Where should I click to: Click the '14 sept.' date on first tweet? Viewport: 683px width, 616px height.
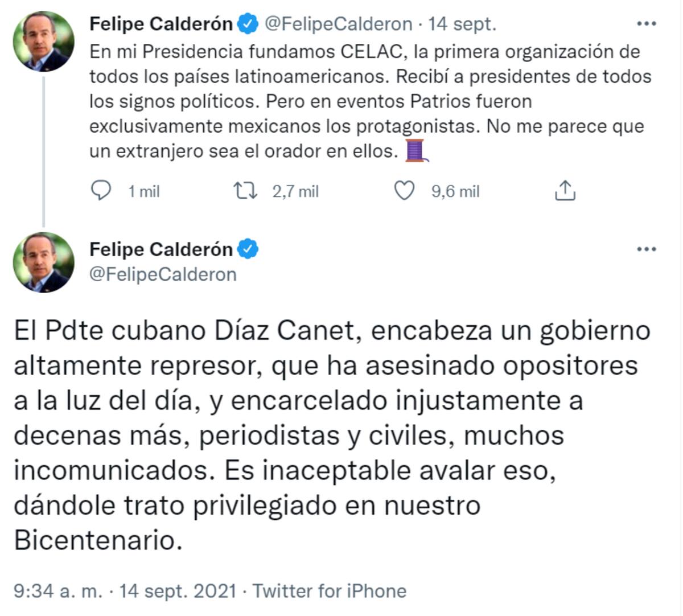(x=462, y=24)
